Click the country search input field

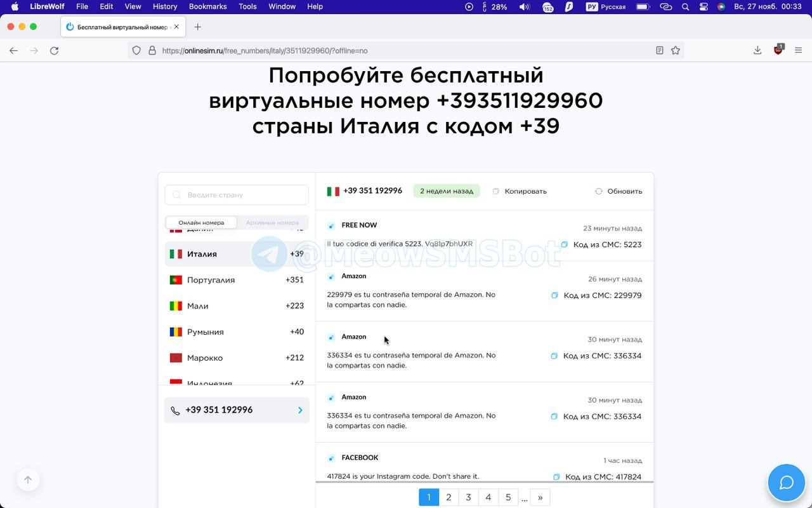click(x=237, y=195)
